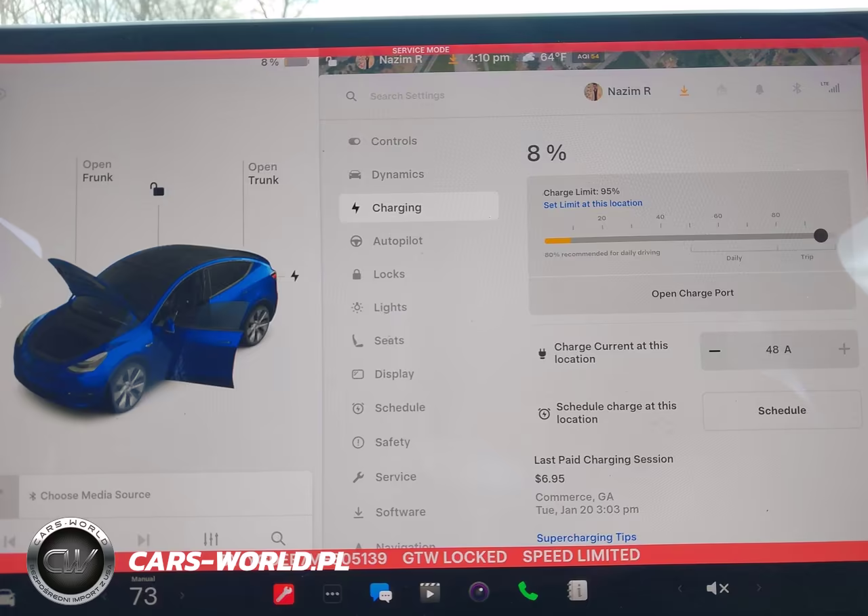Click the Commerce, GA location text
This screenshot has width=868, height=616.
pyautogui.click(x=574, y=497)
